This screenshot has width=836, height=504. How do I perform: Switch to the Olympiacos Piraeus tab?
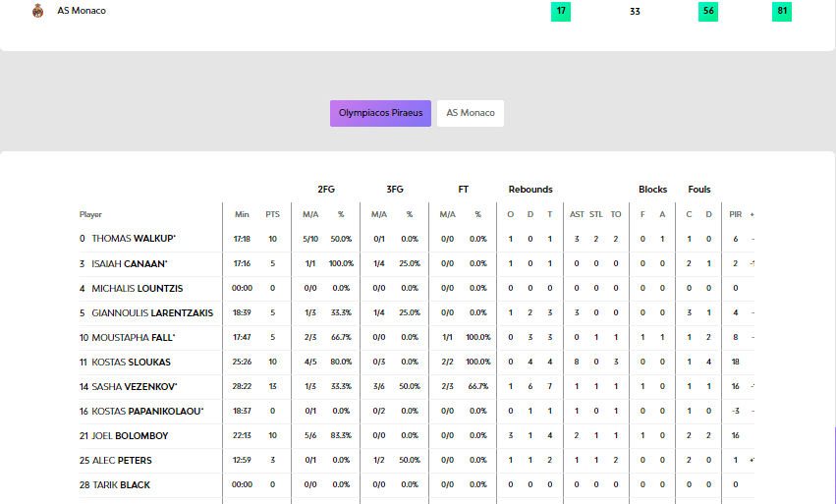pyautogui.click(x=380, y=113)
